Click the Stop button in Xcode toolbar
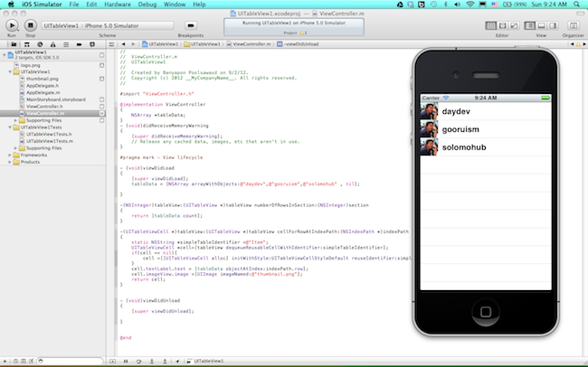The image size is (588, 367). pos(31,25)
